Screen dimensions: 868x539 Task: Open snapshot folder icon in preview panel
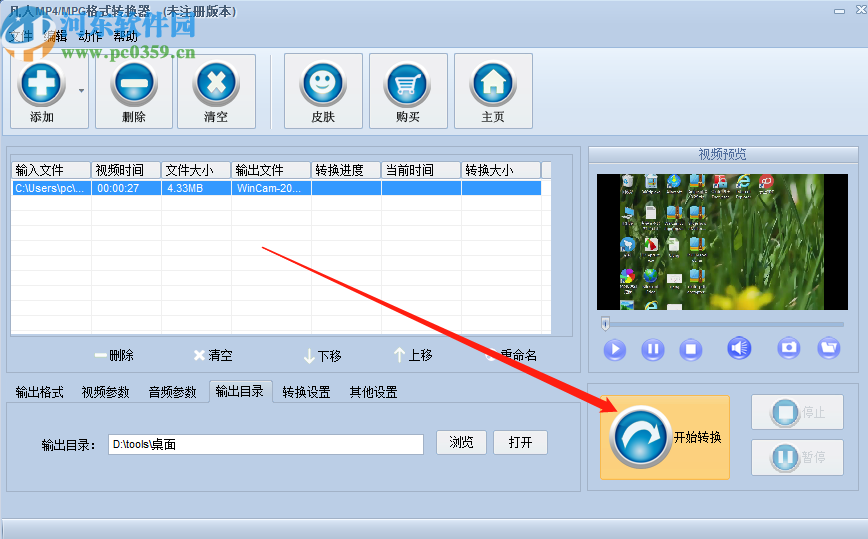click(x=829, y=348)
